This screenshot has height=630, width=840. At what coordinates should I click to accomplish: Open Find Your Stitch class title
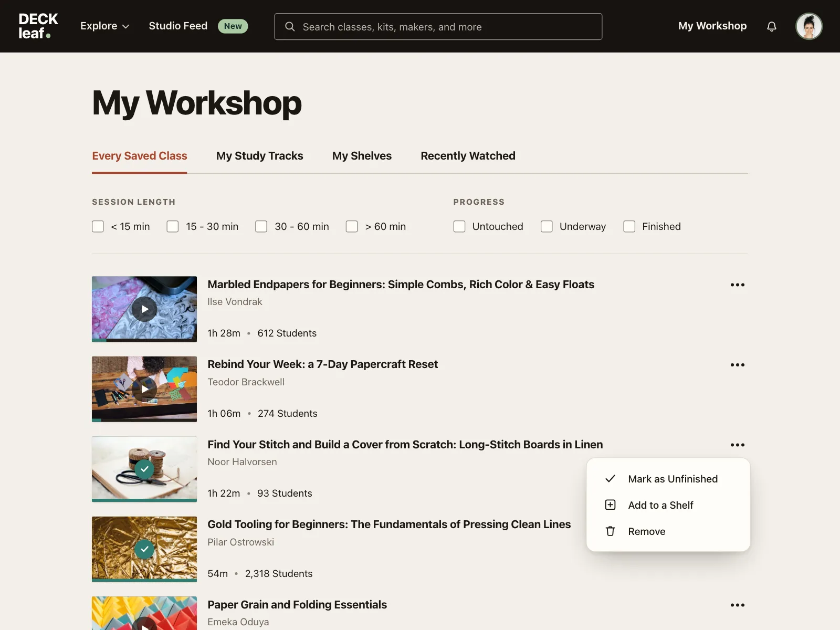(x=405, y=445)
